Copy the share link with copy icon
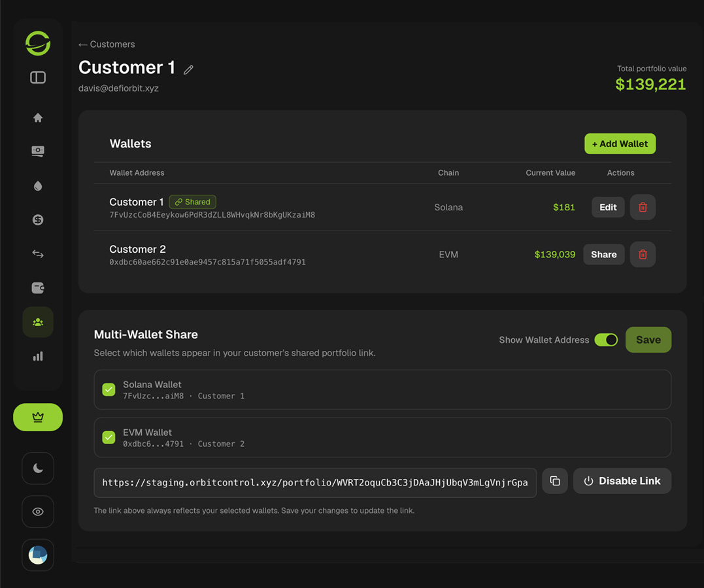Screen dimensions: 704x588 pos(555,481)
